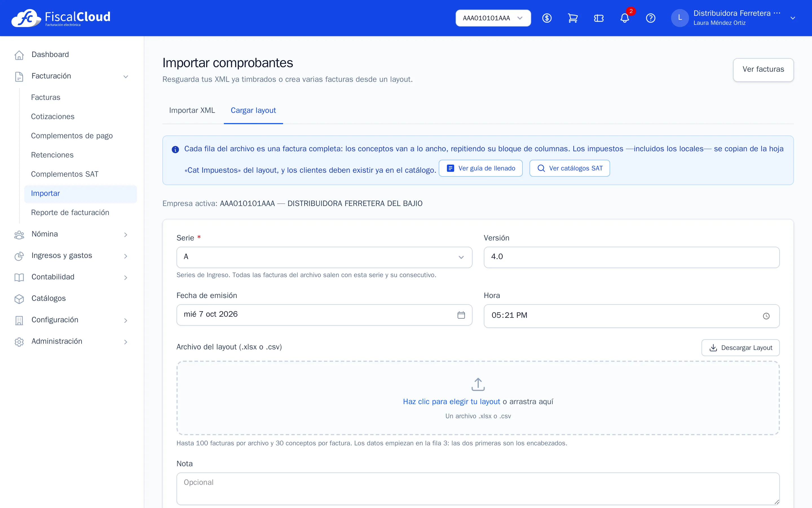
Task: Click the Versión field showing 4.0
Action: [632, 257]
